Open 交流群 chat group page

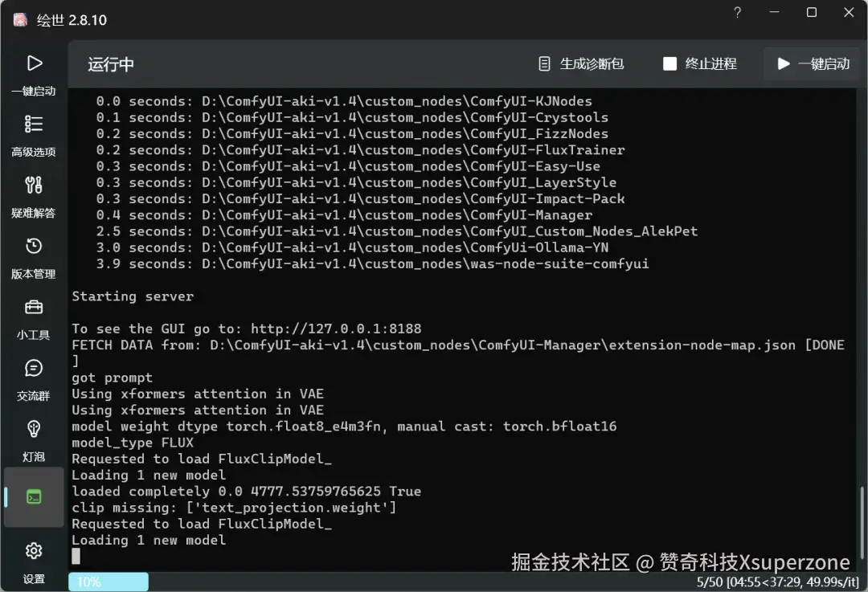(x=33, y=380)
